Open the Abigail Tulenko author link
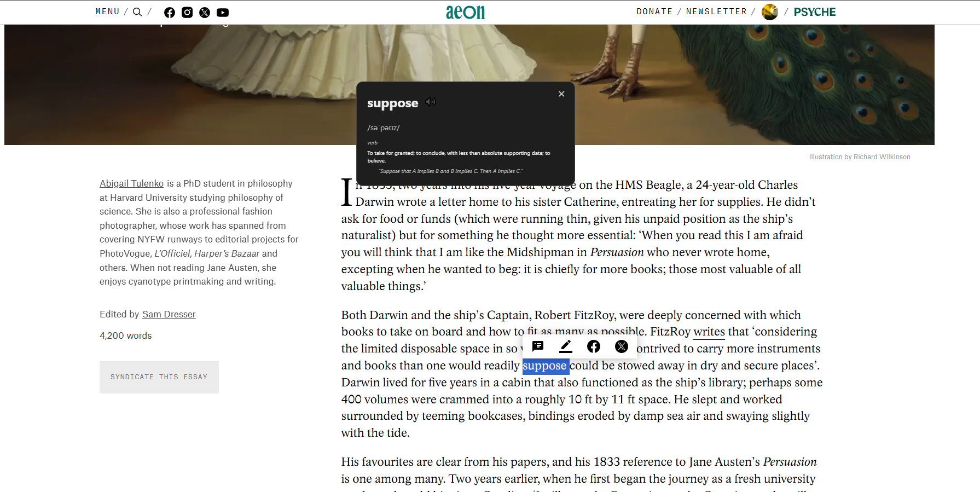This screenshot has height=492, width=980. click(x=131, y=183)
